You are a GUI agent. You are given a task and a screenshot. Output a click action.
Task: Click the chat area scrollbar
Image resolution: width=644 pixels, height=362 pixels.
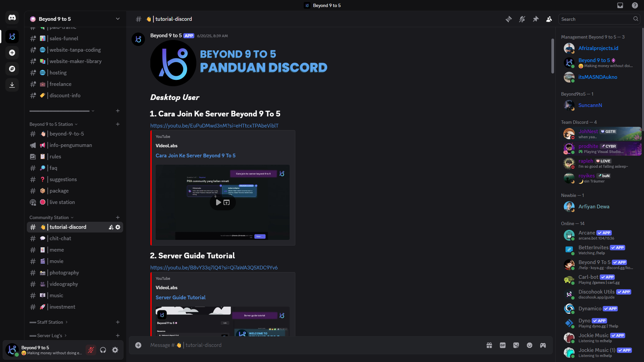(x=553, y=56)
